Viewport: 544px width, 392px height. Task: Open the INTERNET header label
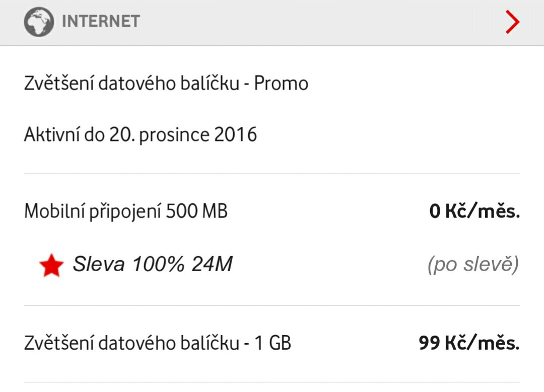coord(101,22)
